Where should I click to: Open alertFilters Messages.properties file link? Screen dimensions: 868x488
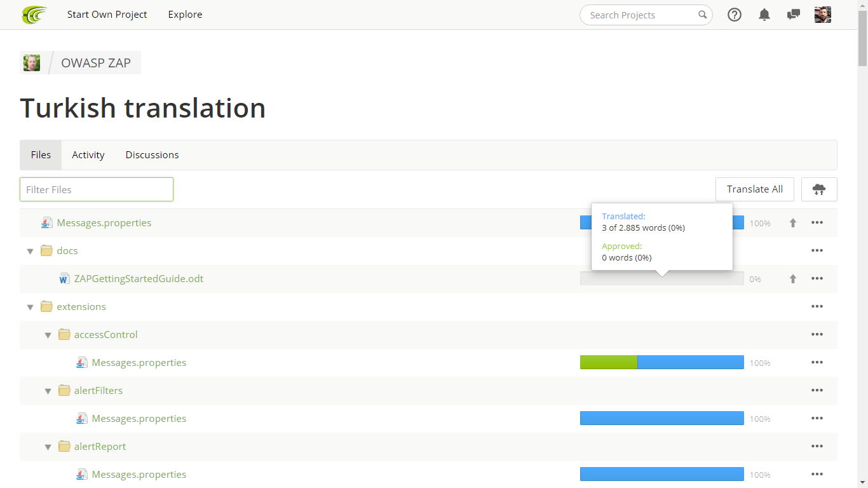tap(139, 419)
